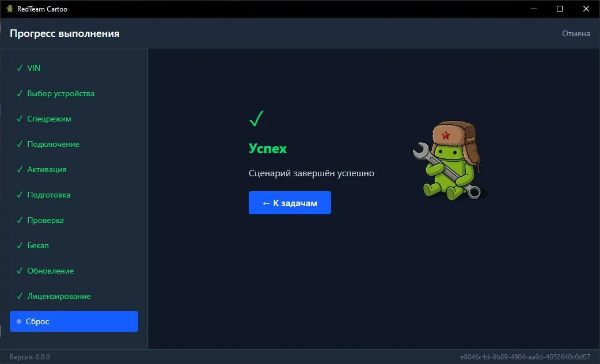
Task: Go back with the «К задачам» button
Action: click(x=290, y=203)
